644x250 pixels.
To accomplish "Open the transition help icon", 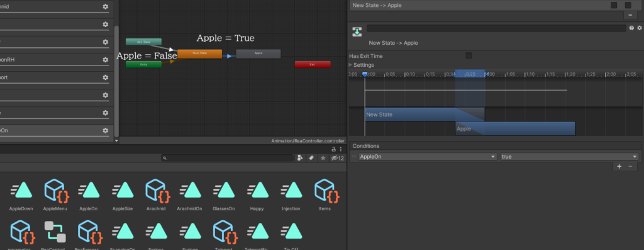I will 631,28.
